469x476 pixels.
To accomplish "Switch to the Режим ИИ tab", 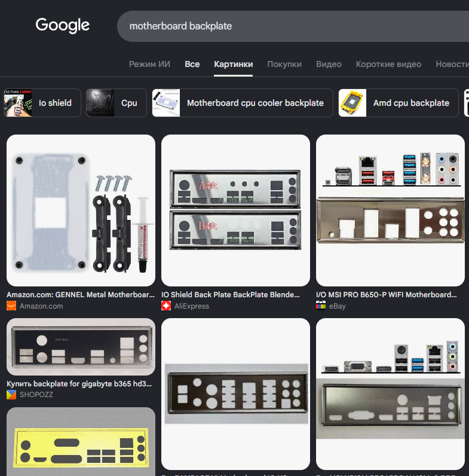I will point(149,64).
